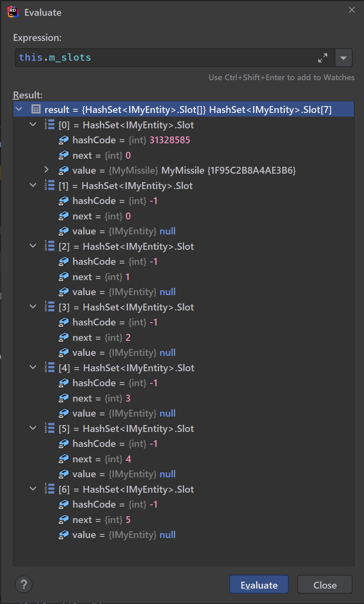This screenshot has height=604, width=364.
Task: Click the Rider logo icon in title
Action: (13, 12)
